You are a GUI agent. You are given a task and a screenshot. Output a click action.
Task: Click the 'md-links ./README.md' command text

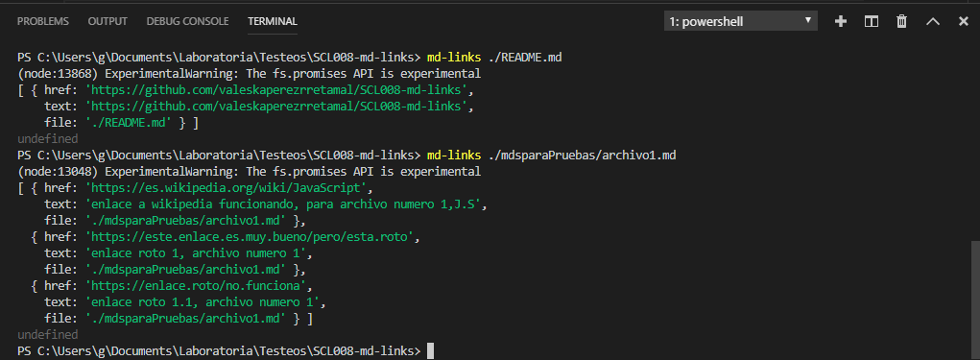click(x=493, y=58)
